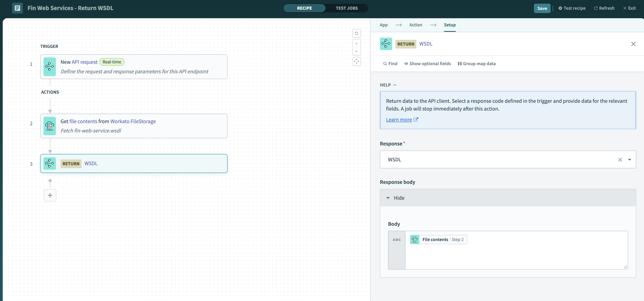644x301 pixels.
Task: Toggle Group map data
Action: coord(476,64)
